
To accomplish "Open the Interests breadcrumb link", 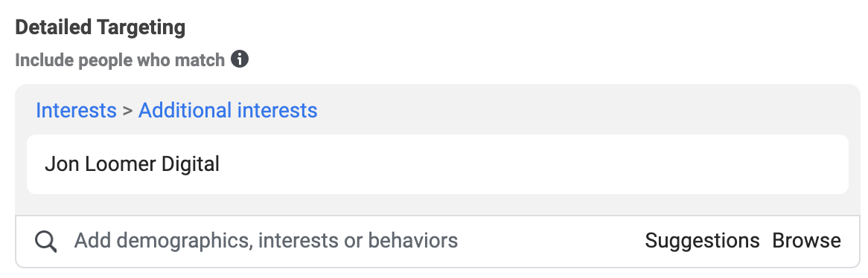I will (x=77, y=111).
